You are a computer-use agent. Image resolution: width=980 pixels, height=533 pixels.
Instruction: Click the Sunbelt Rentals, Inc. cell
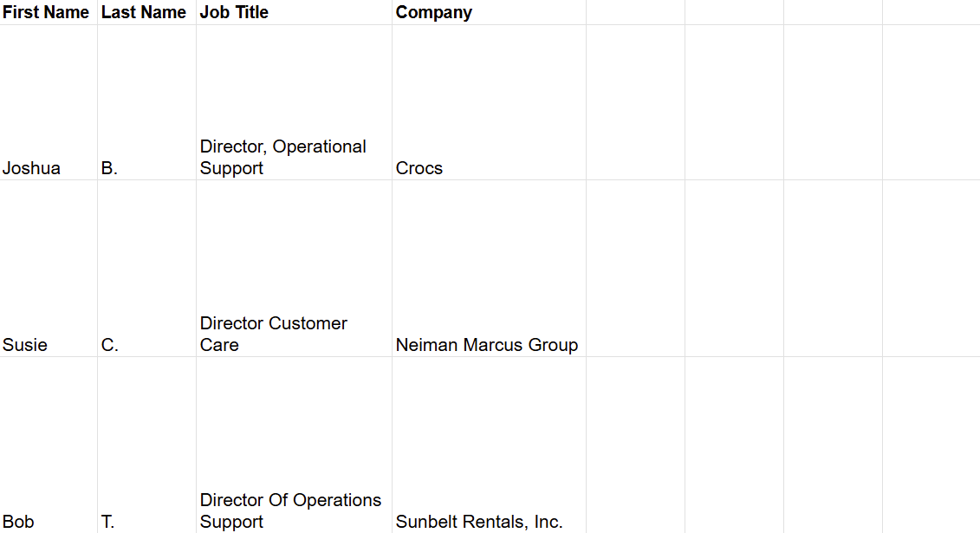click(490, 445)
